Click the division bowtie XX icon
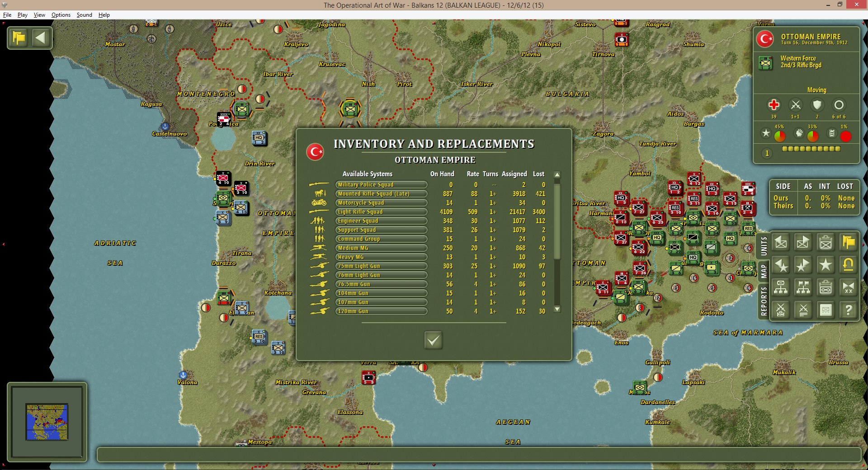This screenshot has width=868, height=470. pos(849,287)
